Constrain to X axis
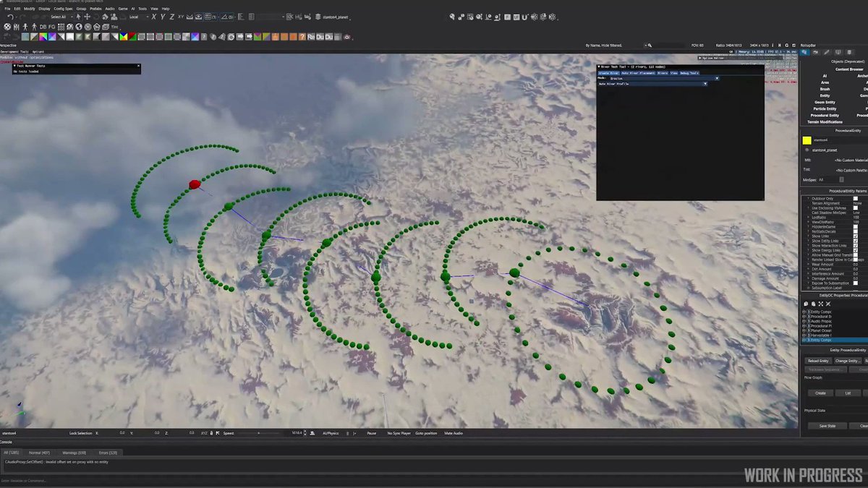The height and width of the screenshot is (488, 868). (154, 17)
